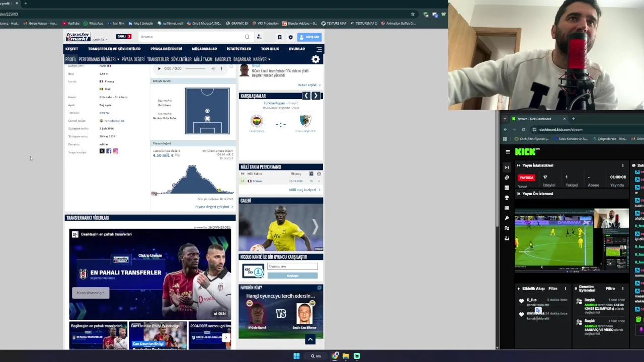Open Kick sidebar analytics chart icon
Viewport: 644px width, 362px height.
[x=507, y=188]
